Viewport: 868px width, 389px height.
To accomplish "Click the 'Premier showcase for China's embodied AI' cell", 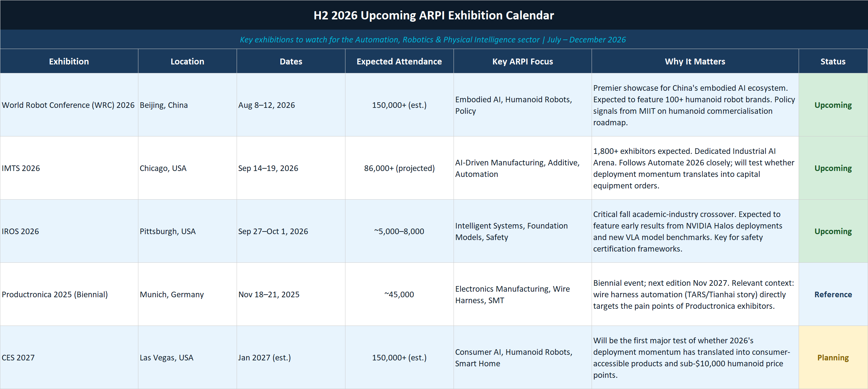I will click(695, 105).
